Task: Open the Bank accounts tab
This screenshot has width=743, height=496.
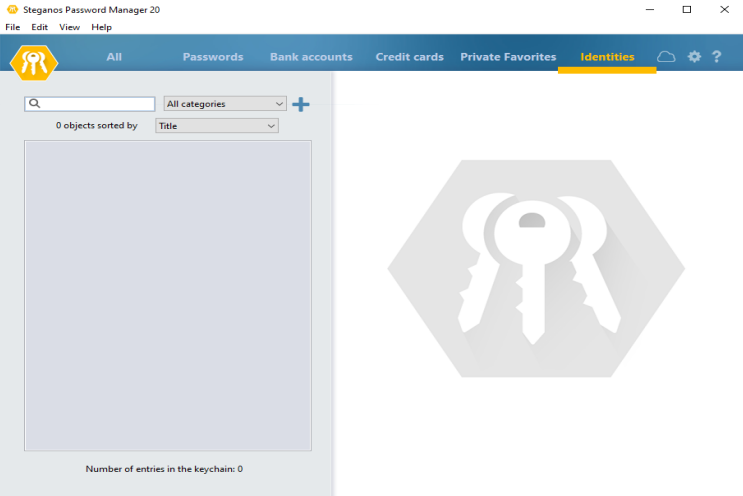Action: [311, 57]
